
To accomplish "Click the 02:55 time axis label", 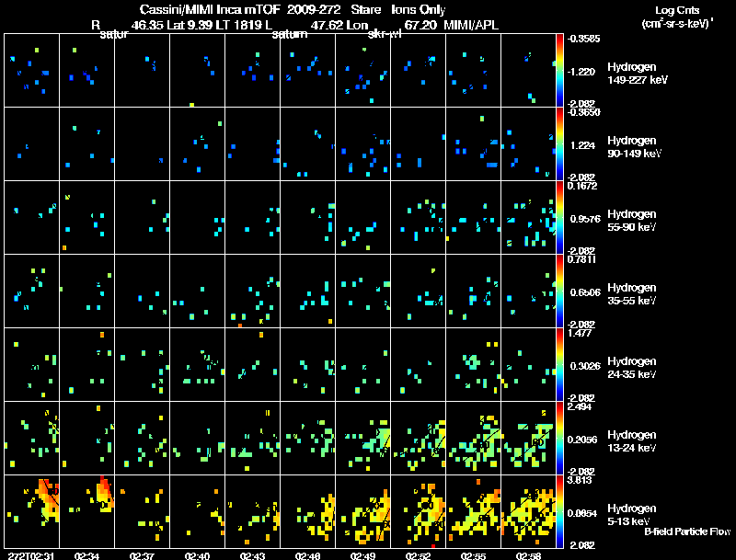I will [473, 556].
